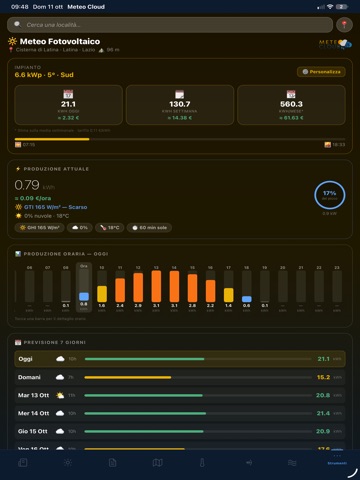
Task: Tap the PREVISIONE 7 GIORNI calendar icon
Action: coord(18,342)
